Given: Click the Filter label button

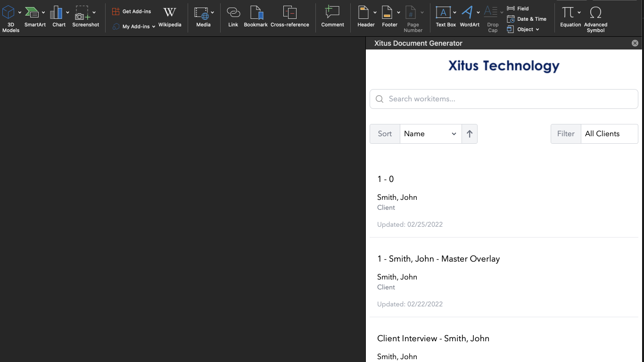Looking at the screenshot, I should click(x=566, y=134).
